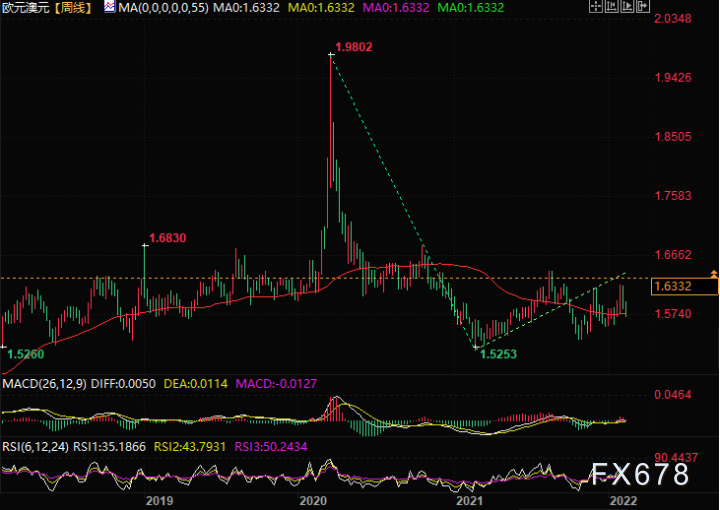Click the 1.9426 axis value

coord(673,78)
